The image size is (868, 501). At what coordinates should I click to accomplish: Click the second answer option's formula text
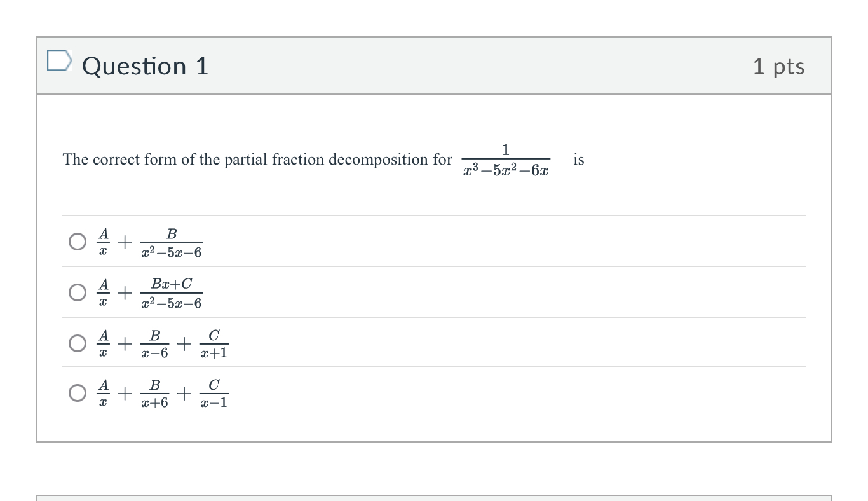[x=151, y=293]
